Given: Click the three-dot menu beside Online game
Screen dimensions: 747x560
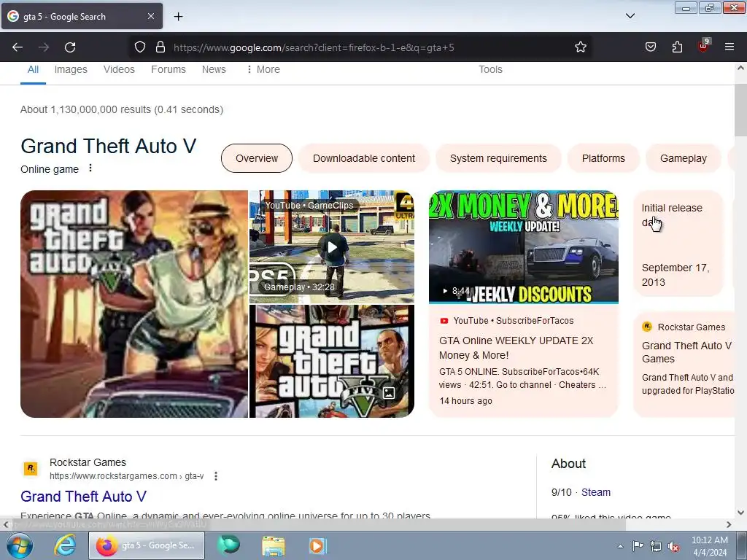Looking at the screenshot, I should [90, 168].
